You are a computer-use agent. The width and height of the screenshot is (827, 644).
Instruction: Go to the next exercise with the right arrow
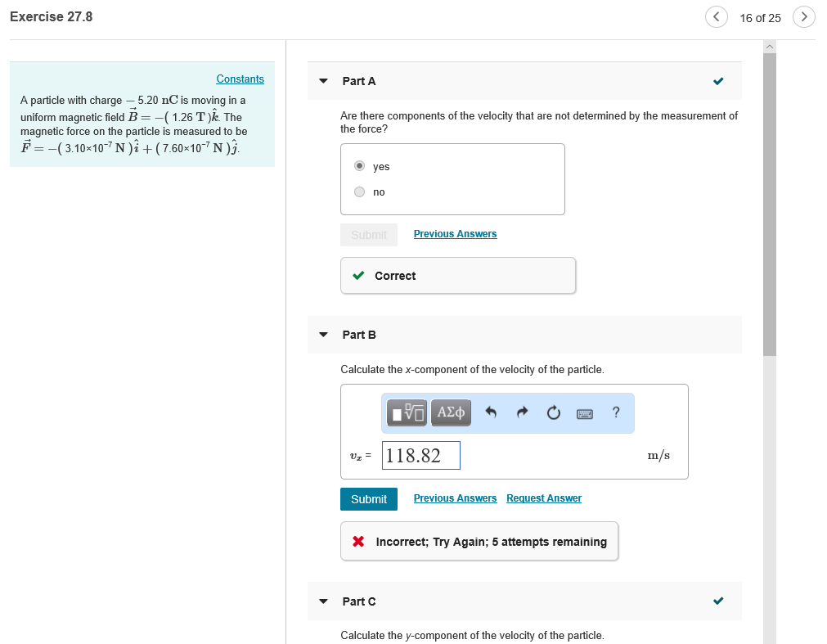click(x=803, y=16)
